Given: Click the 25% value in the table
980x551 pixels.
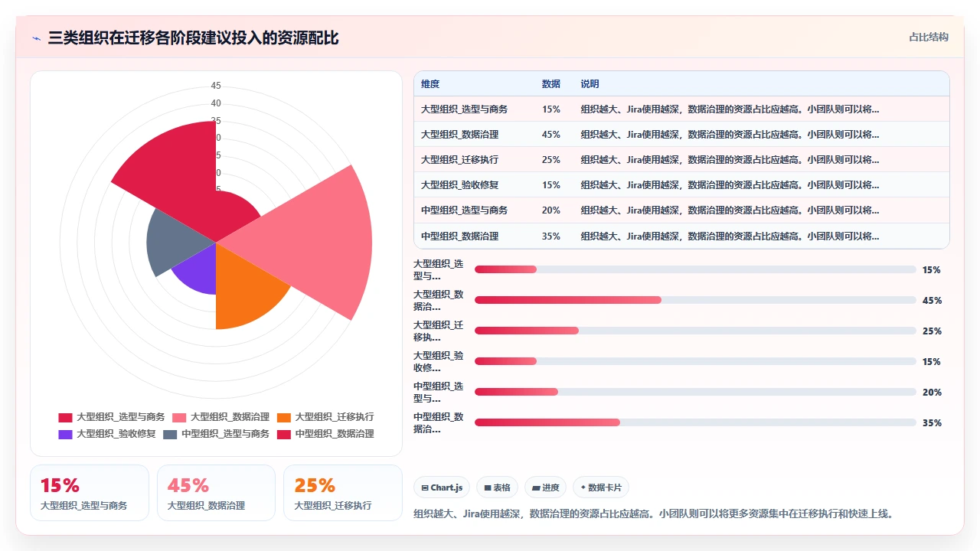Looking at the screenshot, I should (x=551, y=160).
